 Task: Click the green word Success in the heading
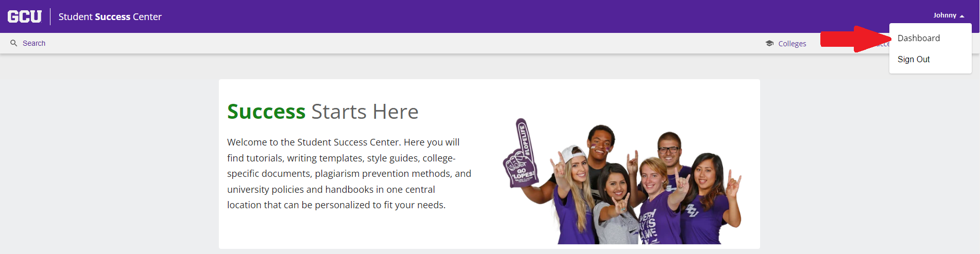(266, 112)
